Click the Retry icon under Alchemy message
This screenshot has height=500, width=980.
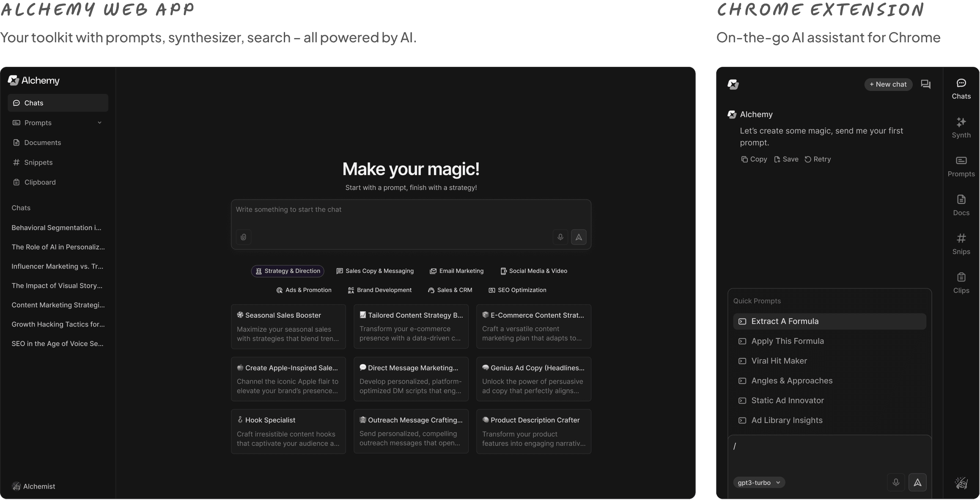tap(808, 159)
